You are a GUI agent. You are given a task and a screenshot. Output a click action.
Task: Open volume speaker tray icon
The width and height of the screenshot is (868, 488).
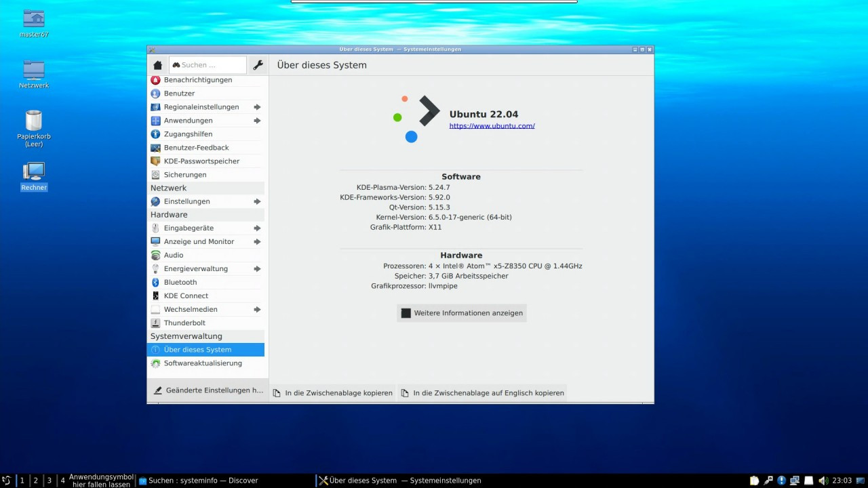point(823,481)
